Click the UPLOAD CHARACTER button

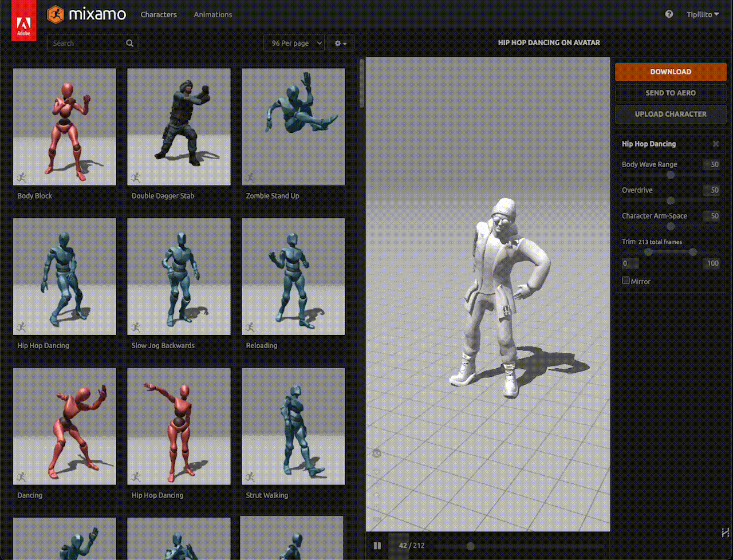pos(671,114)
